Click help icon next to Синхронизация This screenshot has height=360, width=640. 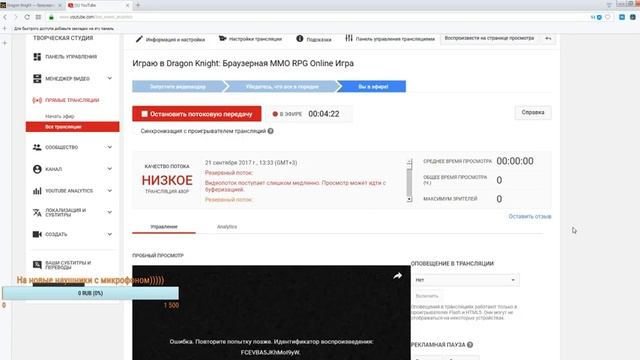click(x=271, y=131)
